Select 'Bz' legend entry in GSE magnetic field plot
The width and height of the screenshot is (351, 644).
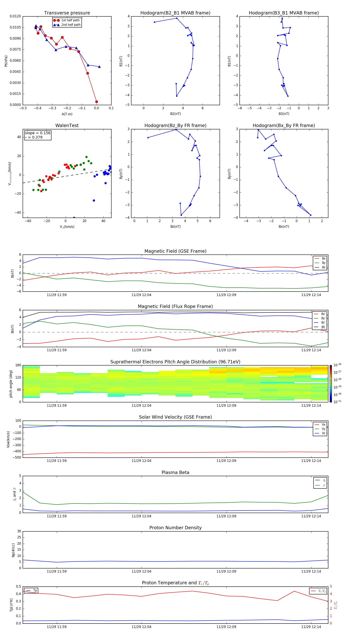click(x=320, y=267)
